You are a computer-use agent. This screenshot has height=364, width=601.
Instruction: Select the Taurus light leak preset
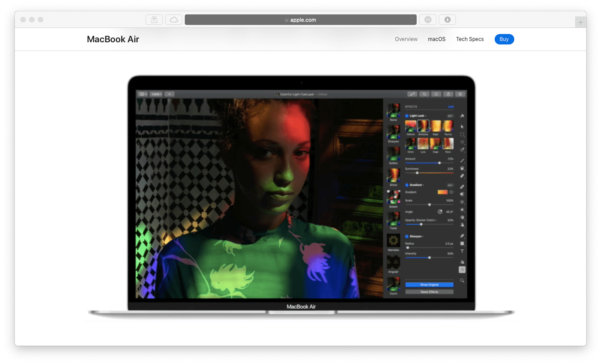(x=448, y=126)
